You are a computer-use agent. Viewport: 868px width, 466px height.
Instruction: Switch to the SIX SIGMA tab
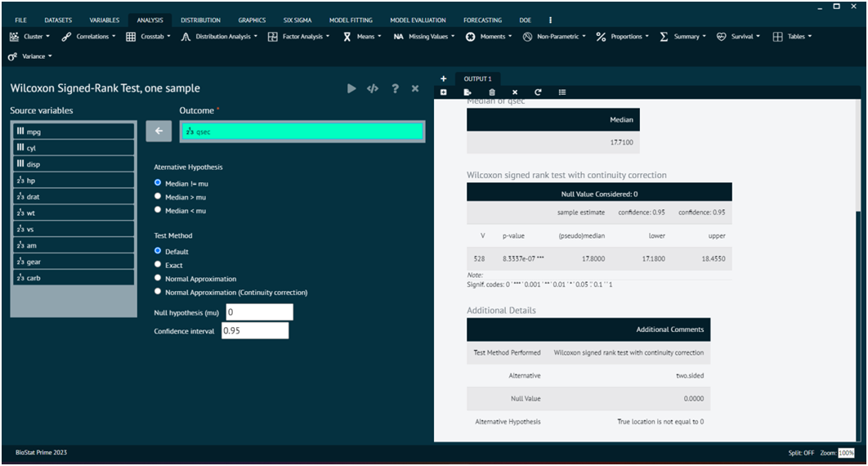[298, 20]
